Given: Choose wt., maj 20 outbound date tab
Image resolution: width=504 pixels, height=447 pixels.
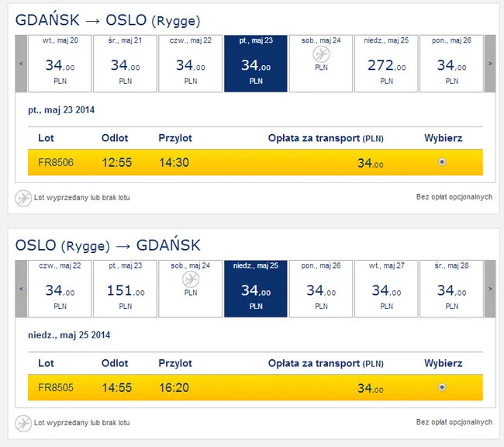Looking at the screenshot, I should tap(60, 64).
